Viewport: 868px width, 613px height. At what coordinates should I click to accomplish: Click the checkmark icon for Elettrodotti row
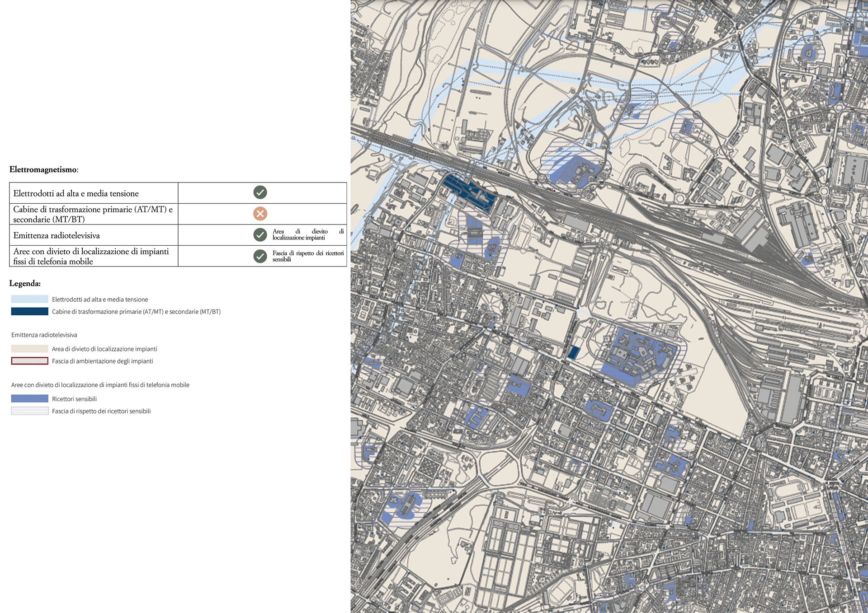260,192
